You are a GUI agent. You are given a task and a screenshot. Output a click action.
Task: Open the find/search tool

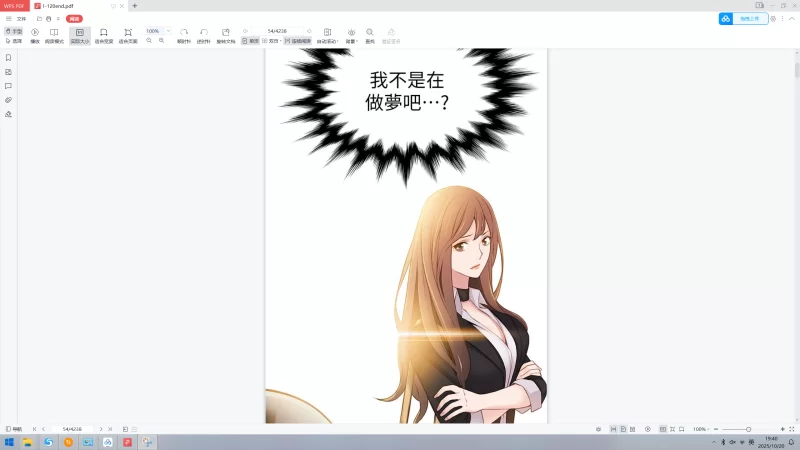click(x=370, y=36)
